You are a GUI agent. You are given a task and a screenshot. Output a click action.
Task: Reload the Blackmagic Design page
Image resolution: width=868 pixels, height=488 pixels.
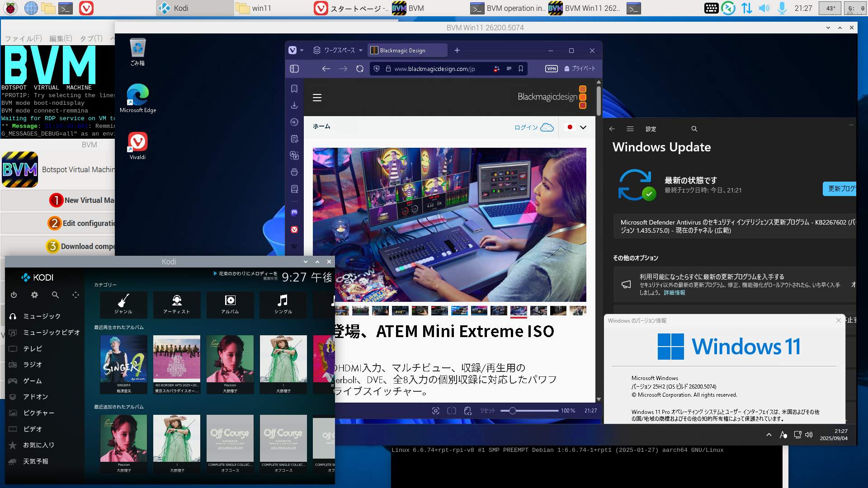pyautogui.click(x=360, y=69)
